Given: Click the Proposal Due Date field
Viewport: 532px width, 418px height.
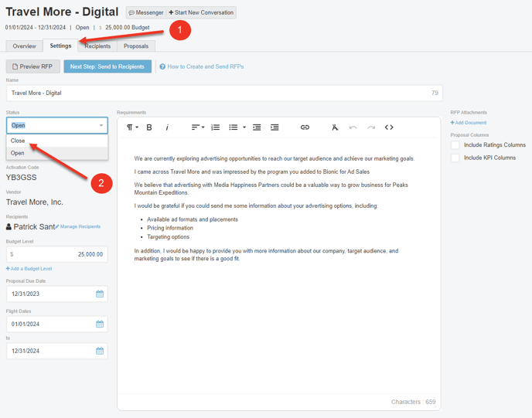Looking at the screenshot, I should coord(57,294).
